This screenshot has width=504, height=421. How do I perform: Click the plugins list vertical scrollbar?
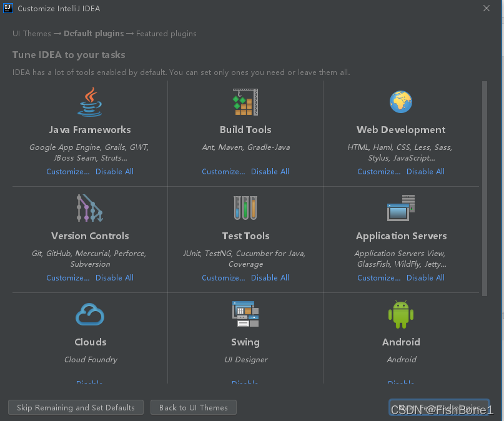pos(485,189)
